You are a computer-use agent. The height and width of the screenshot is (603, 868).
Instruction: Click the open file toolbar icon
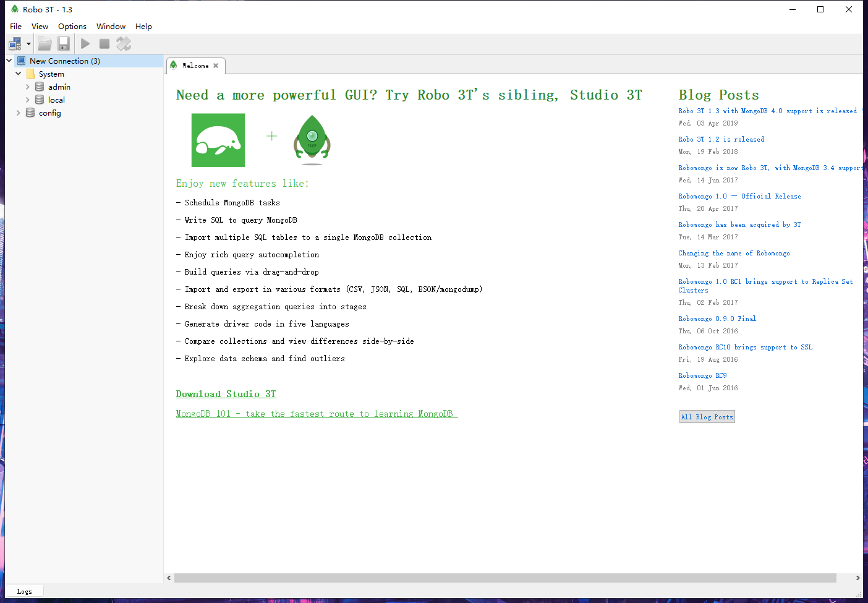[x=45, y=43]
